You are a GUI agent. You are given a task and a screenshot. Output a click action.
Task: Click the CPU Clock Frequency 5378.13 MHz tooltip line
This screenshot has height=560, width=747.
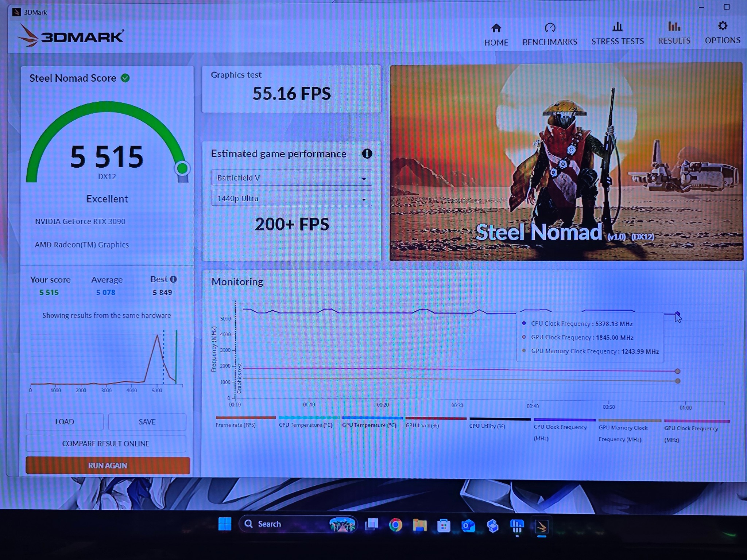coord(577,323)
